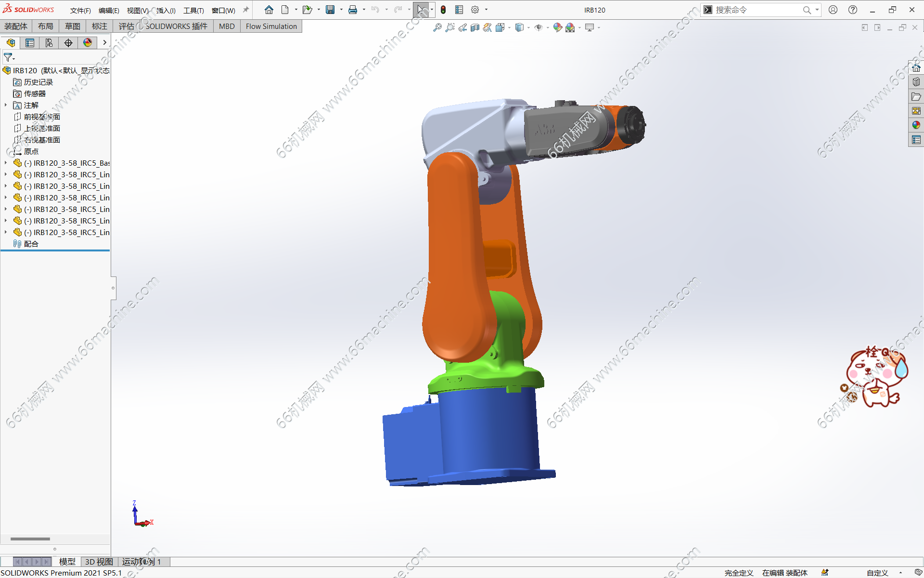Open Appearances color ball in task pane
The width and height of the screenshot is (924, 578).
pos(916,125)
